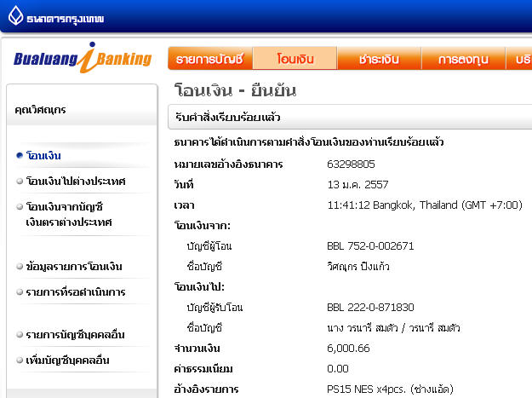This screenshot has height=398, width=532.
Task: Click the ธนาคารกรุงเทพ header text
Action: (x=66, y=19)
